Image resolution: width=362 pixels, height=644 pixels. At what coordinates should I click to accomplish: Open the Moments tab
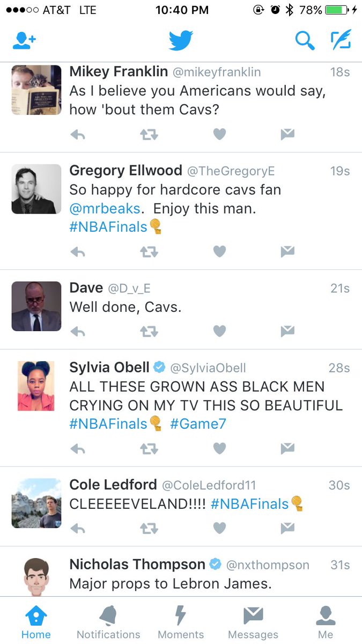click(x=181, y=623)
